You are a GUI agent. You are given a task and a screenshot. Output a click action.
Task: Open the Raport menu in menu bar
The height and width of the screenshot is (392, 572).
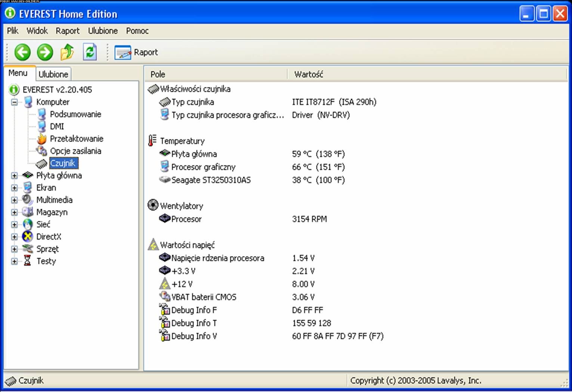point(68,31)
